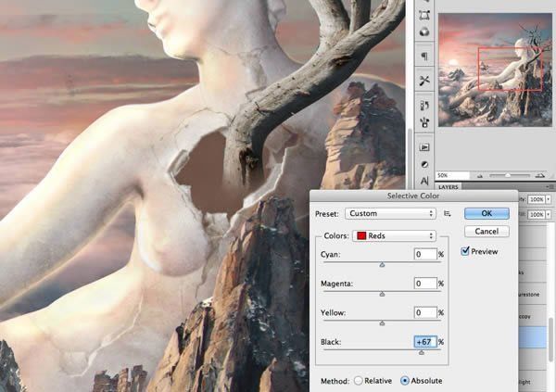The image size is (556, 392).
Task: Select the highlighted blue layer row
Action: (533, 337)
